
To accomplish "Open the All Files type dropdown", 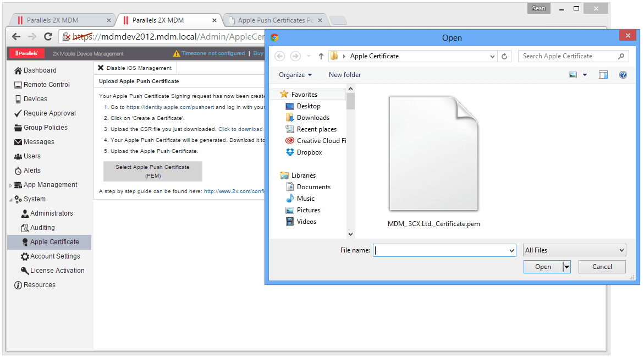I will tap(575, 251).
